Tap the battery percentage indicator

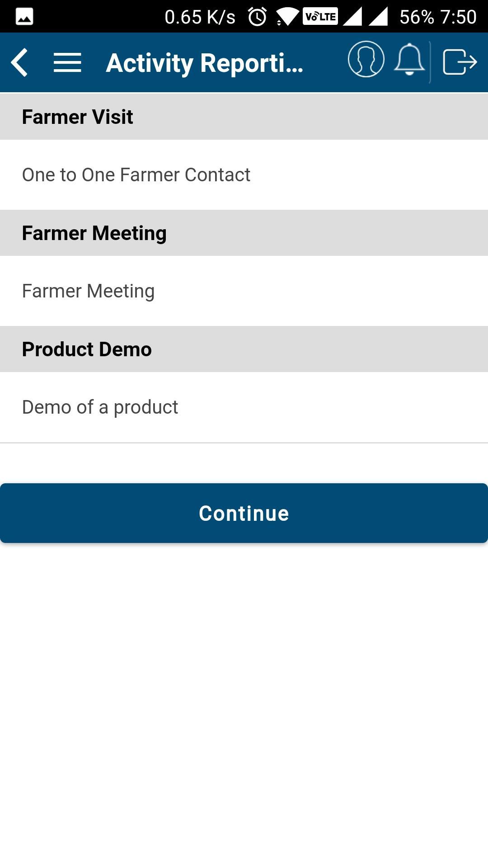click(x=417, y=17)
